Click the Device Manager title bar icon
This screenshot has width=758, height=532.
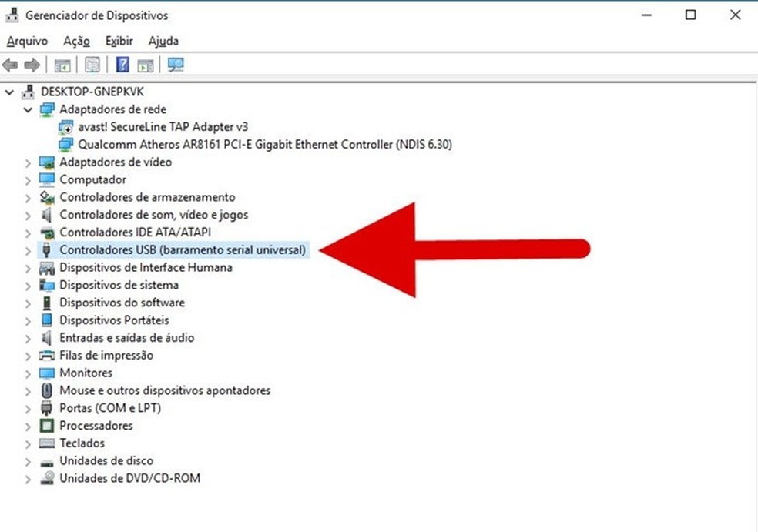coord(12,15)
